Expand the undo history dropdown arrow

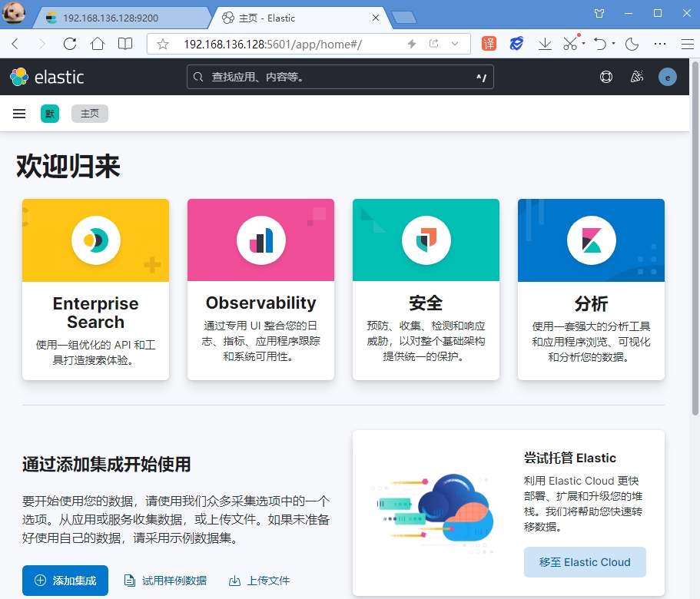614,45
